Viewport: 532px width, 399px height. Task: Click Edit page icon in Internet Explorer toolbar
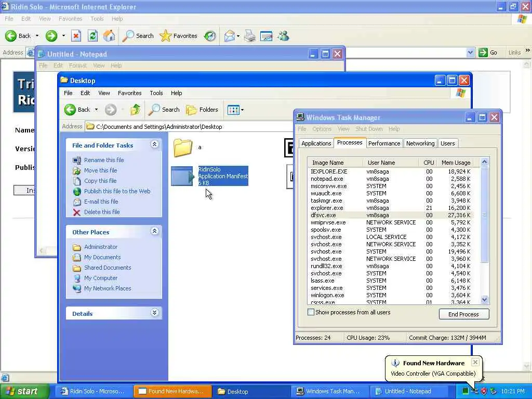(267, 36)
